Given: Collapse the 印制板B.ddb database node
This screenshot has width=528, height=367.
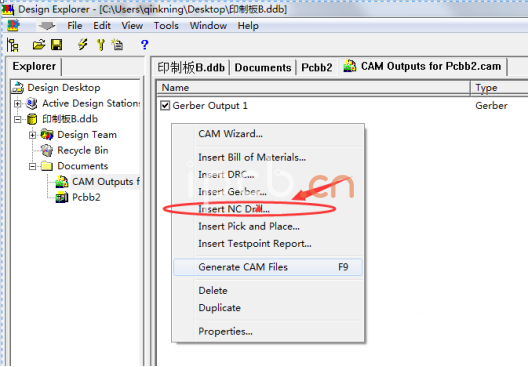Looking at the screenshot, I should (18, 119).
